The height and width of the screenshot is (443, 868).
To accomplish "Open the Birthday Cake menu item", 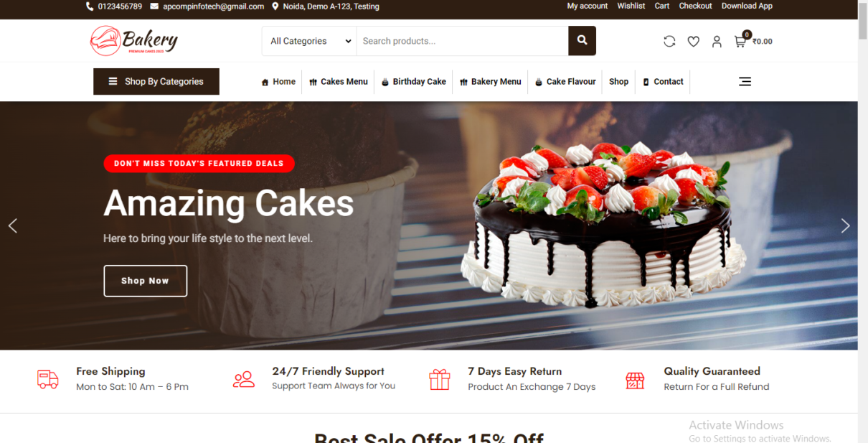I will (x=413, y=82).
